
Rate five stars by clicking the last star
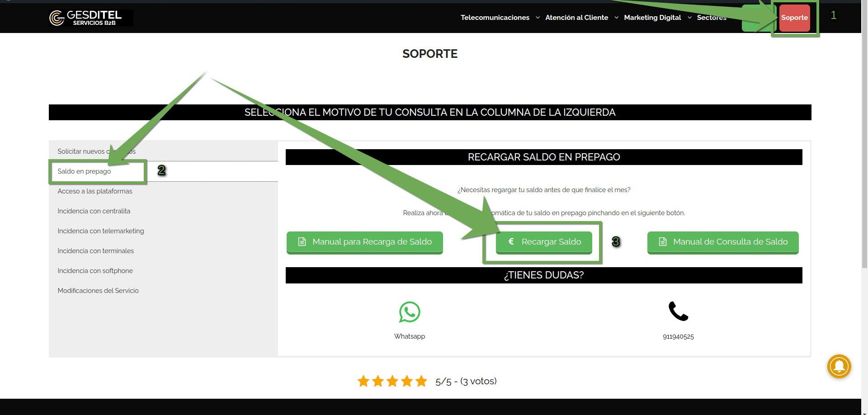tap(421, 381)
